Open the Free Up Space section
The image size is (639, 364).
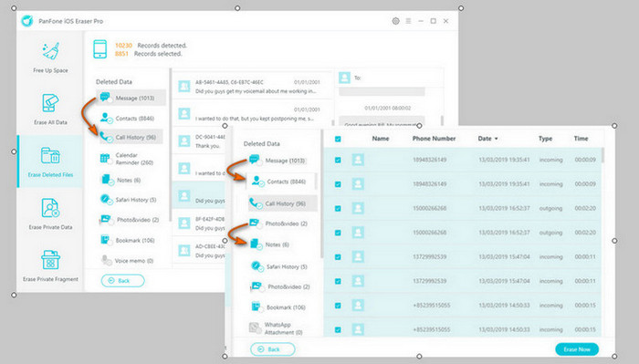[50, 57]
